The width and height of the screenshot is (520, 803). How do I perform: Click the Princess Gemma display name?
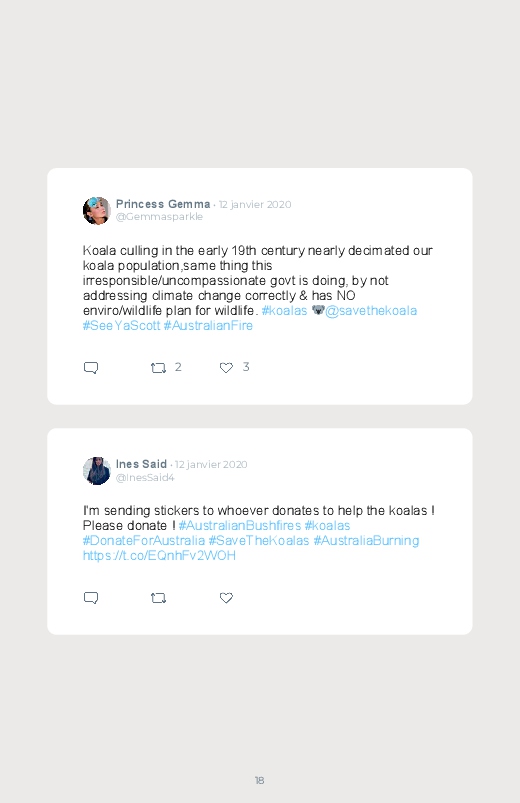pyautogui.click(x=163, y=204)
